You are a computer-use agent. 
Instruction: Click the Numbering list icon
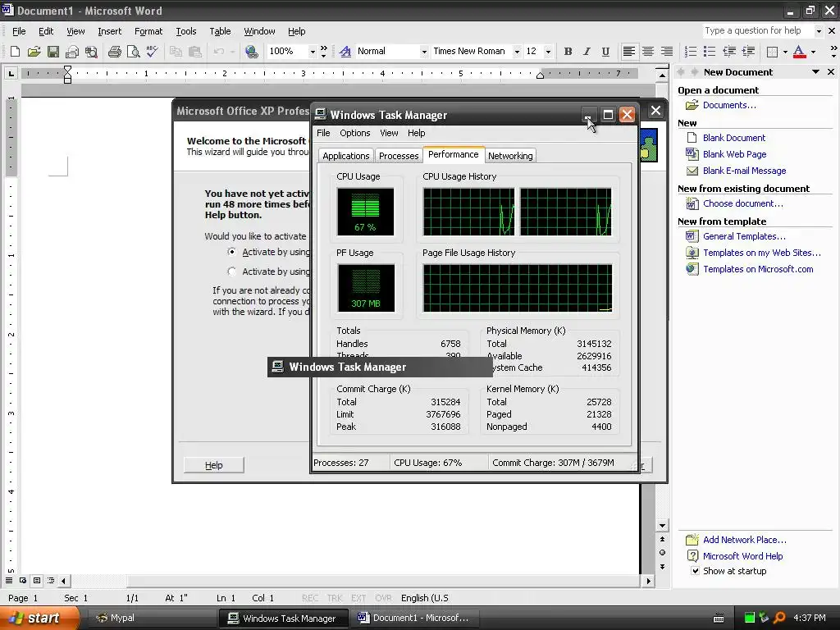[691, 52]
